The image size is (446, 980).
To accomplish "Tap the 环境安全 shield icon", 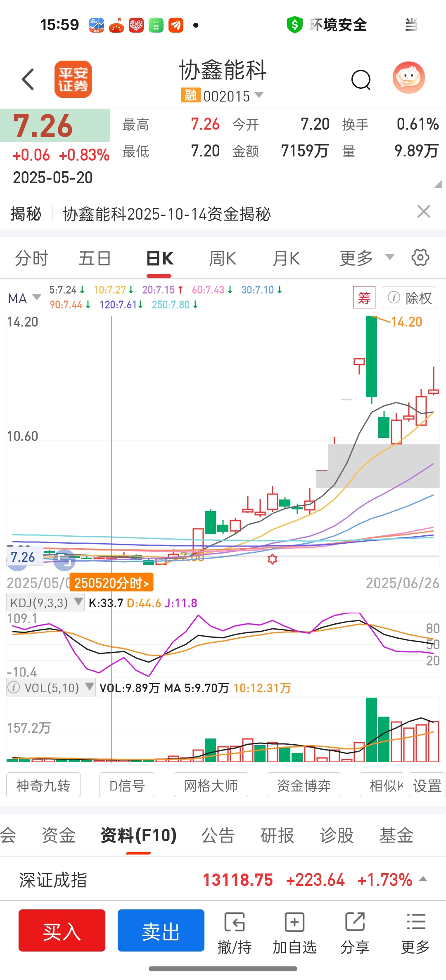I will [x=294, y=25].
